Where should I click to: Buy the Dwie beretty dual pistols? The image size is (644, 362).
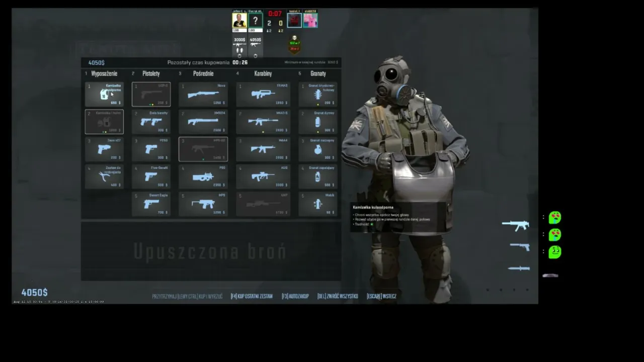[151, 122]
